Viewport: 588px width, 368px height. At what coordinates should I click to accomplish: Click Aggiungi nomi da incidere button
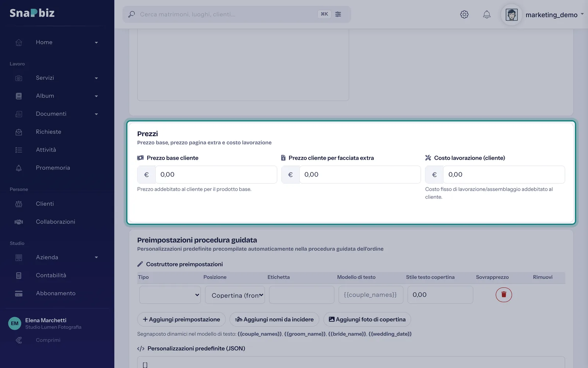(274, 319)
